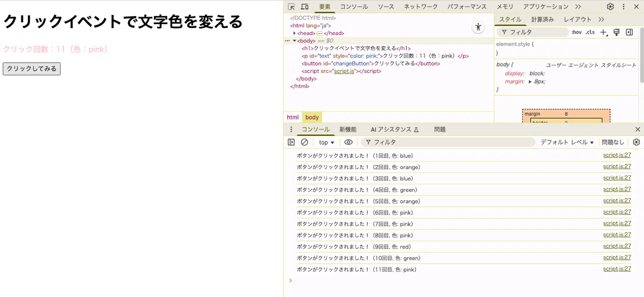This screenshot has width=644, height=297.
Task: Toggle the computed styles sidebar icon
Action: [629, 32]
